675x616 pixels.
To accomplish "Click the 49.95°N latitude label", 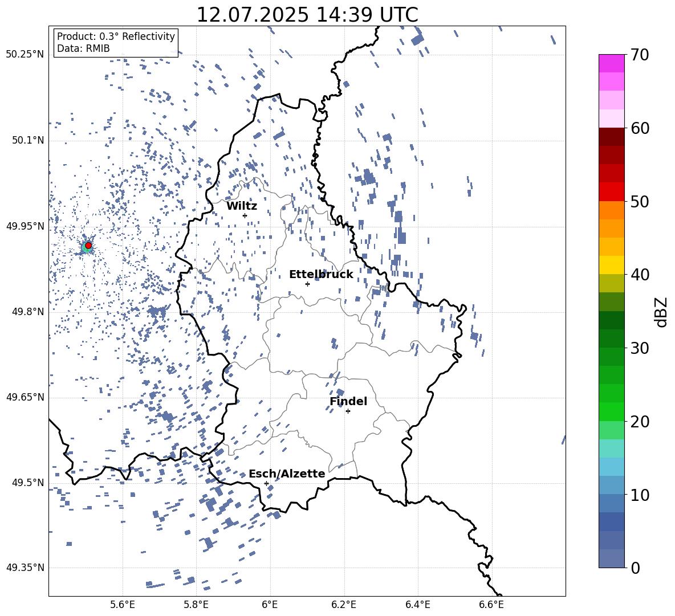I will (25, 226).
